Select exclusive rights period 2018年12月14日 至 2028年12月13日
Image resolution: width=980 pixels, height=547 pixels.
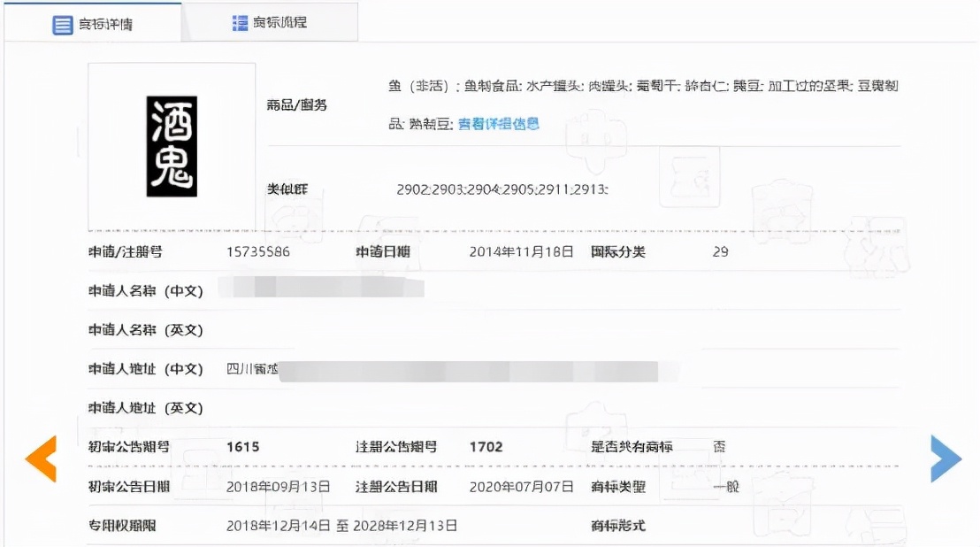[341, 526]
